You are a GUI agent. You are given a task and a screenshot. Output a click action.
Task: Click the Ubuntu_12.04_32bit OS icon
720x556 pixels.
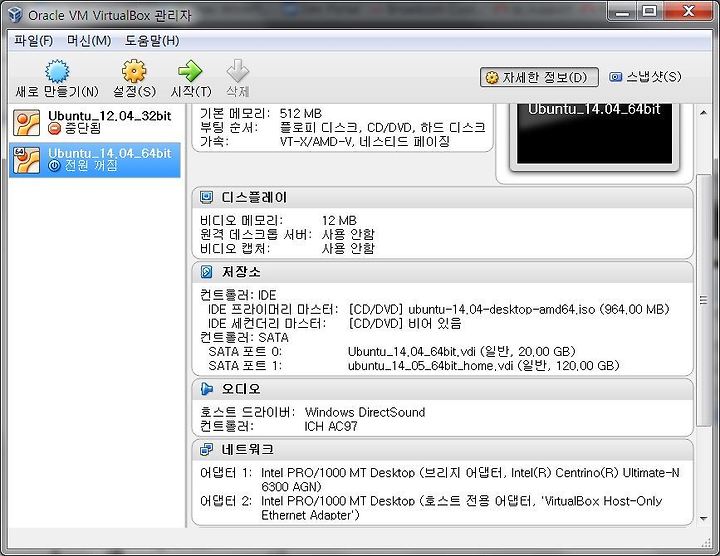click(26, 122)
